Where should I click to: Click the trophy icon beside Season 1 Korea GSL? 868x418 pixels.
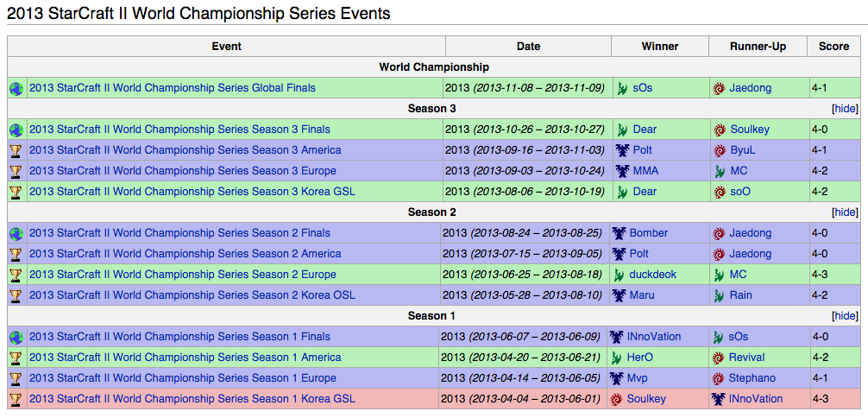click(x=16, y=399)
